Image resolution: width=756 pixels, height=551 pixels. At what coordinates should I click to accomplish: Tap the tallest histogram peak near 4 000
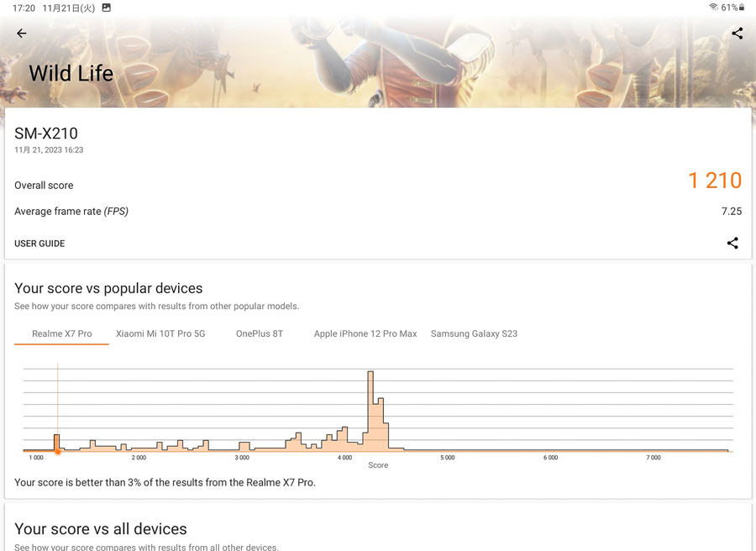[370, 410]
